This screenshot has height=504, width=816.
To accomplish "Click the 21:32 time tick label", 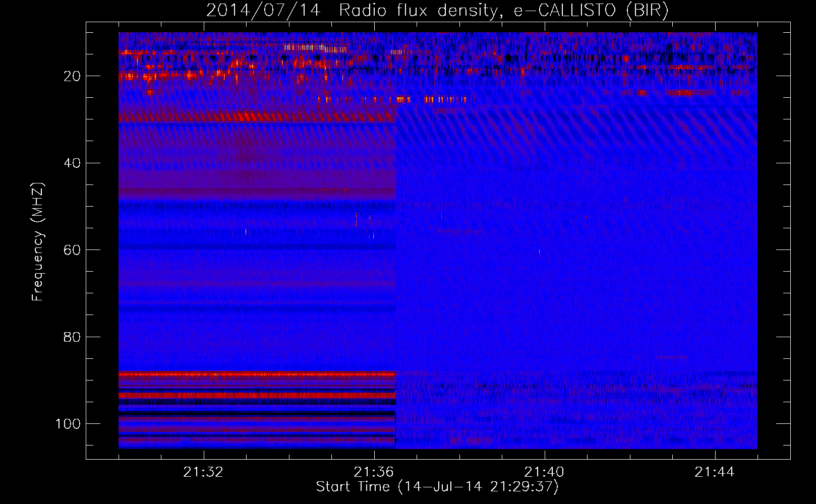I will [x=203, y=472].
